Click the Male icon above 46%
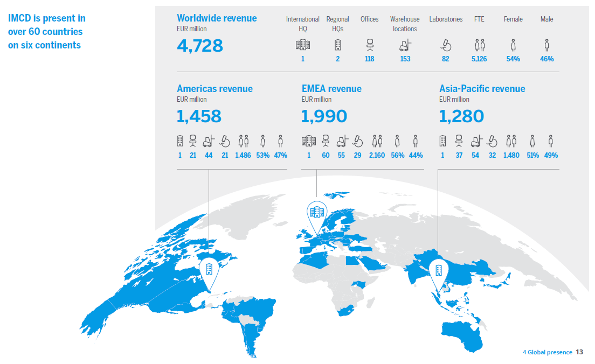595x364 pixels. (x=547, y=45)
